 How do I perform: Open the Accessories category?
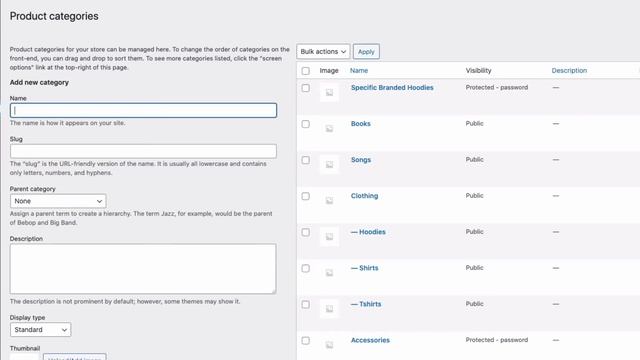tap(370, 340)
